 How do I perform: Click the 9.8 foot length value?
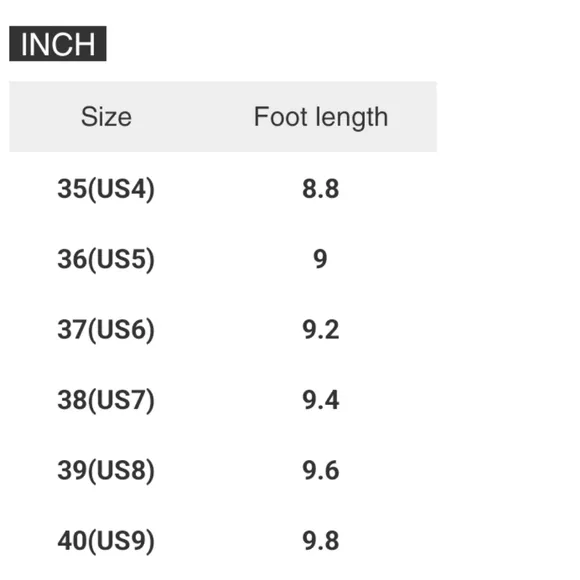pos(320,541)
